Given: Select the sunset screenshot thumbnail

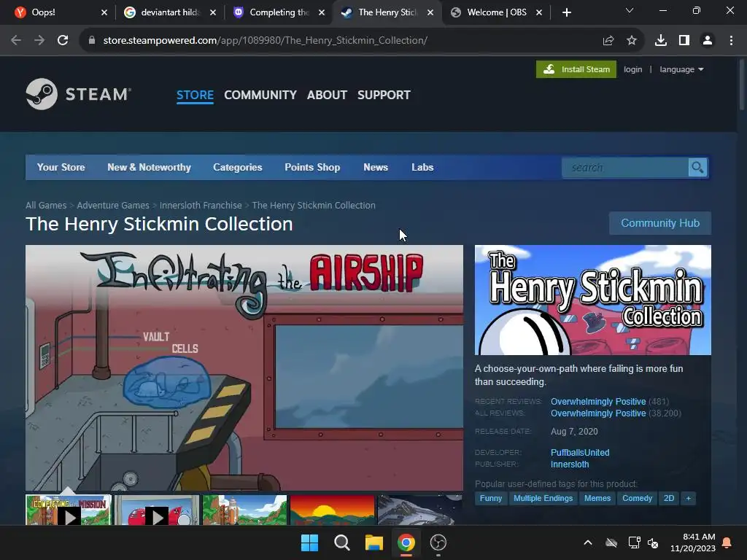Looking at the screenshot, I should pos(333,510).
